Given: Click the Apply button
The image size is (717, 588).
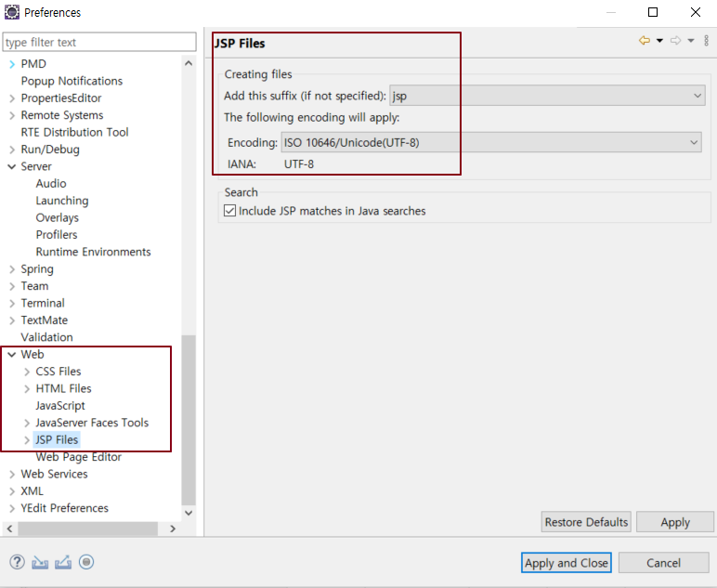Looking at the screenshot, I should point(675,522).
